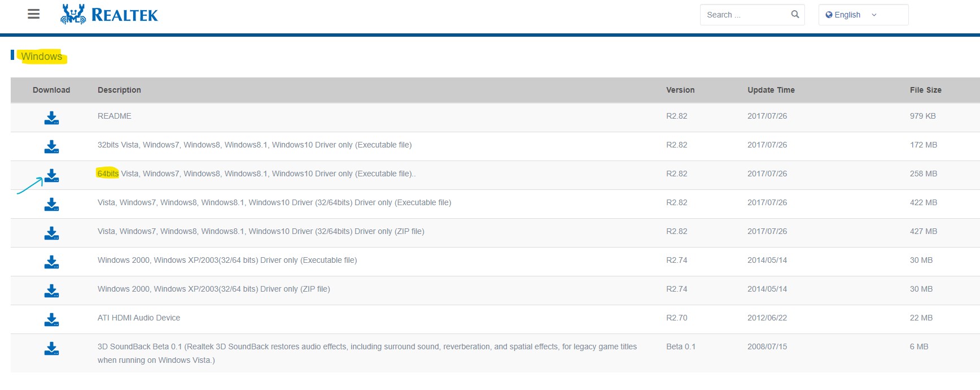Image resolution: width=980 pixels, height=390 pixels.
Task: Download the 64bits driver executable
Action: (x=51, y=175)
